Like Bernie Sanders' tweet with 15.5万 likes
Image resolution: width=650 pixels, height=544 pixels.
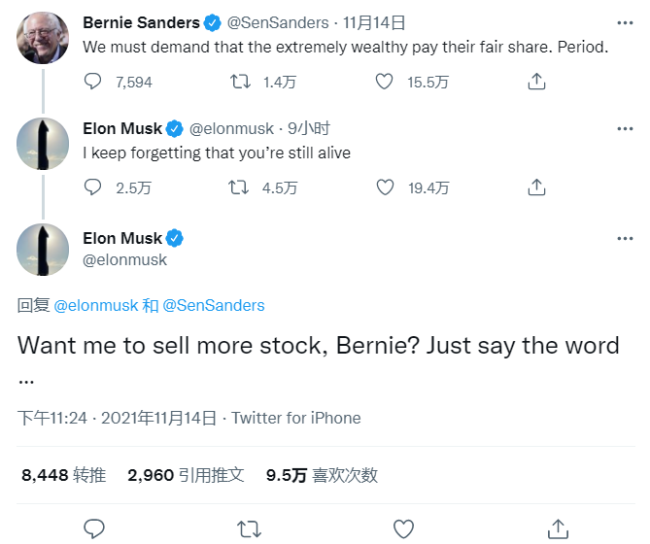[x=384, y=82]
